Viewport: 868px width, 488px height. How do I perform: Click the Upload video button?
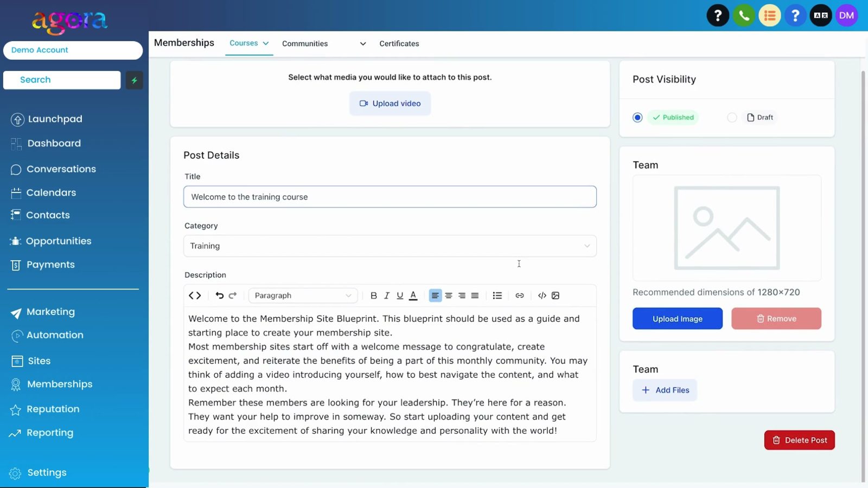point(390,104)
